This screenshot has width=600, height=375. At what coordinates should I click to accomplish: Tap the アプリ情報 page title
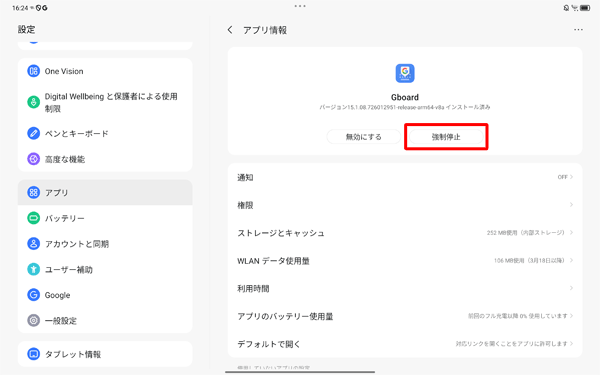click(265, 30)
